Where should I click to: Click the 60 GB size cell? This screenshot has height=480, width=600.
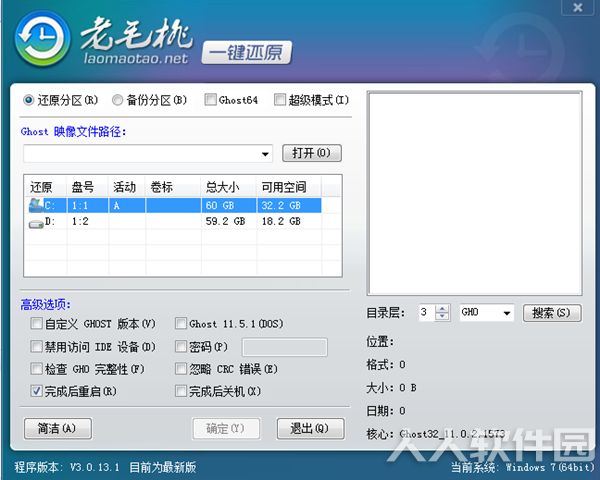pyautogui.click(x=228, y=206)
